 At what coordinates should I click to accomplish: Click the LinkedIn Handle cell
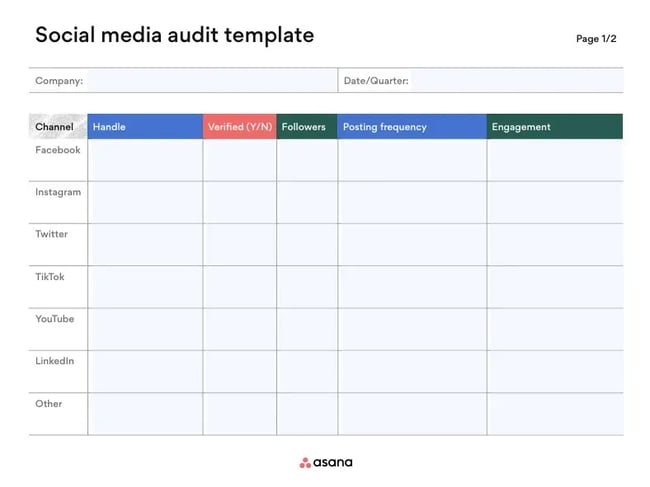[145, 371]
